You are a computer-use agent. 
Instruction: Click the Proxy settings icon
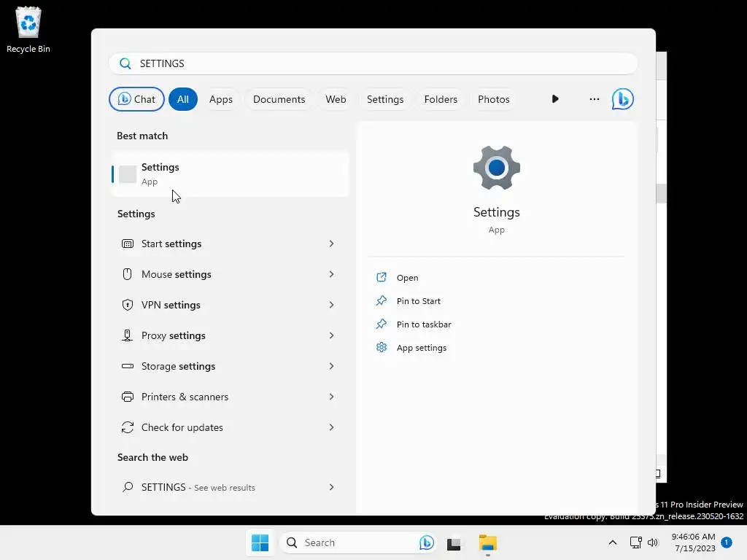(x=127, y=335)
